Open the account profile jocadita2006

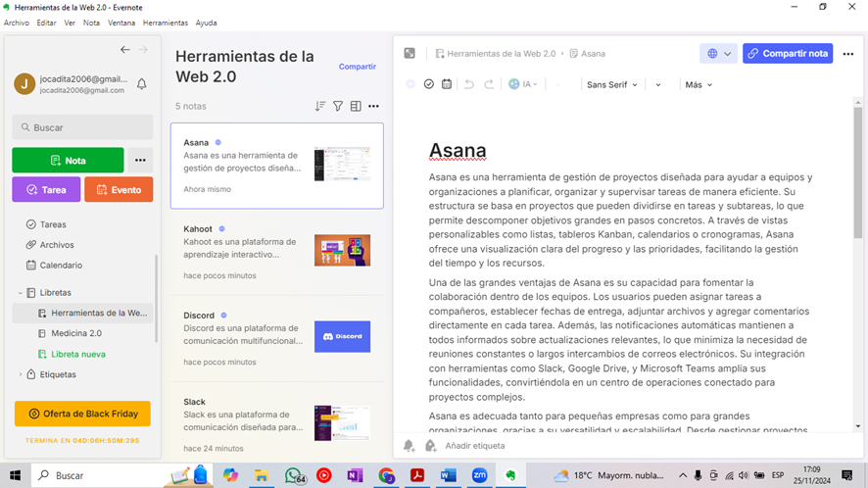[72, 84]
